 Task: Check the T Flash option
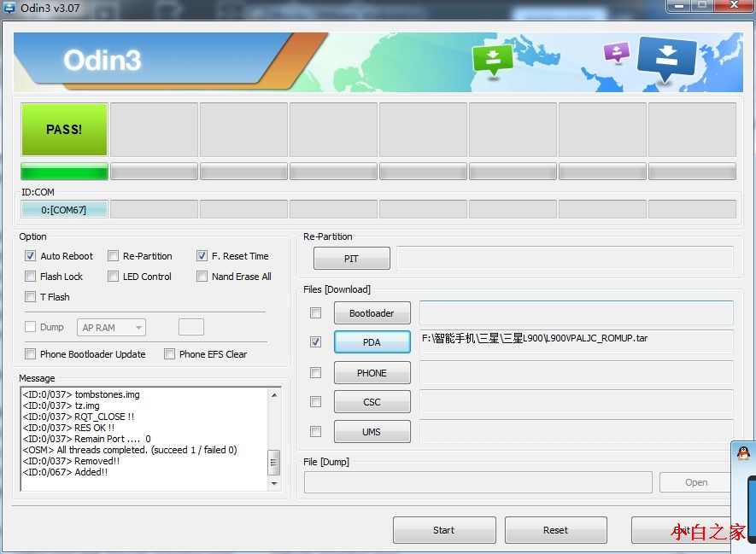click(31, 296)
